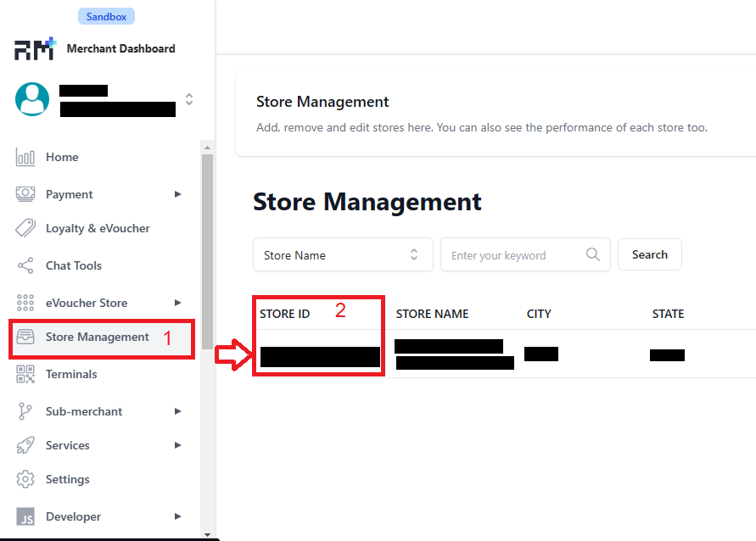
Task: Expand the Developer submenu arrow
Action: coord(177,516)
